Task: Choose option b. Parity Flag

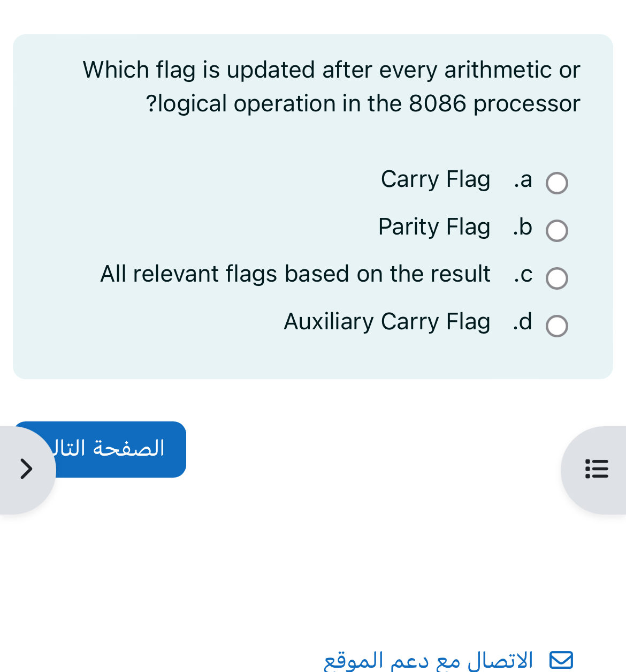Action: [557, 231]
